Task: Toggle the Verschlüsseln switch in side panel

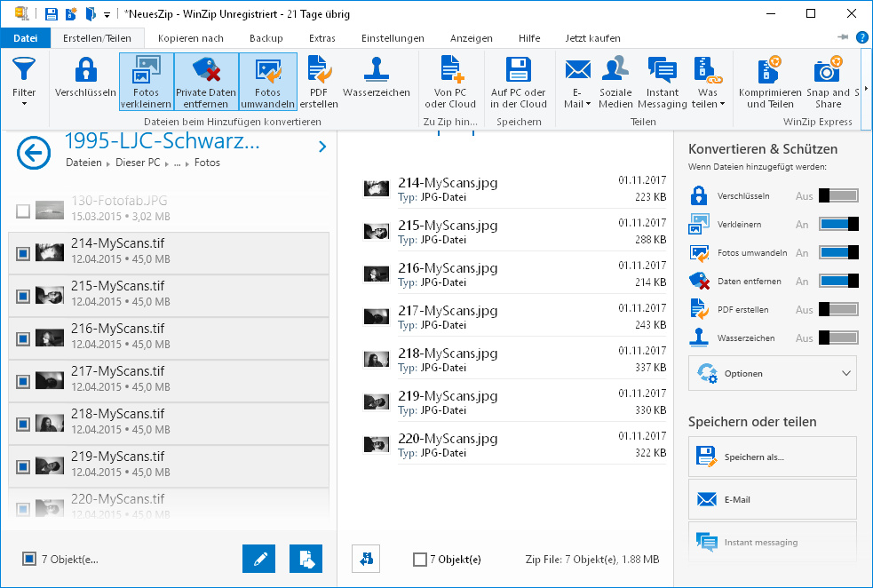Action: coord(838,195)
